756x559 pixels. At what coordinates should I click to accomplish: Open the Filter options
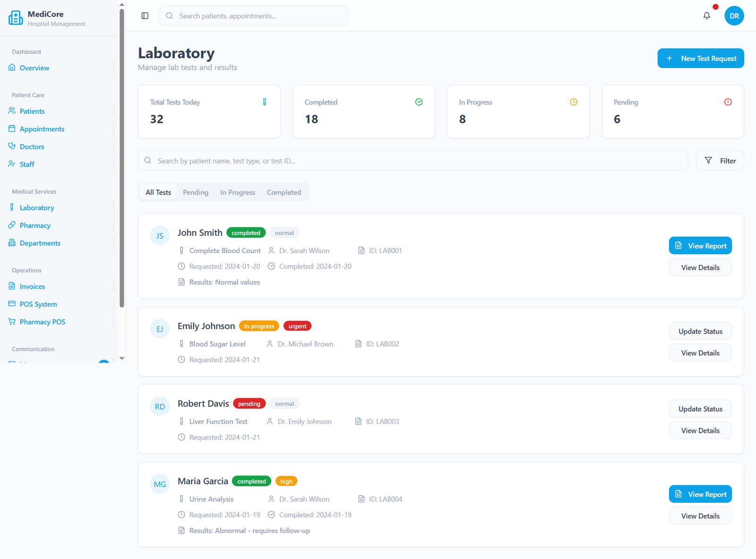click(x=720, y=161)
